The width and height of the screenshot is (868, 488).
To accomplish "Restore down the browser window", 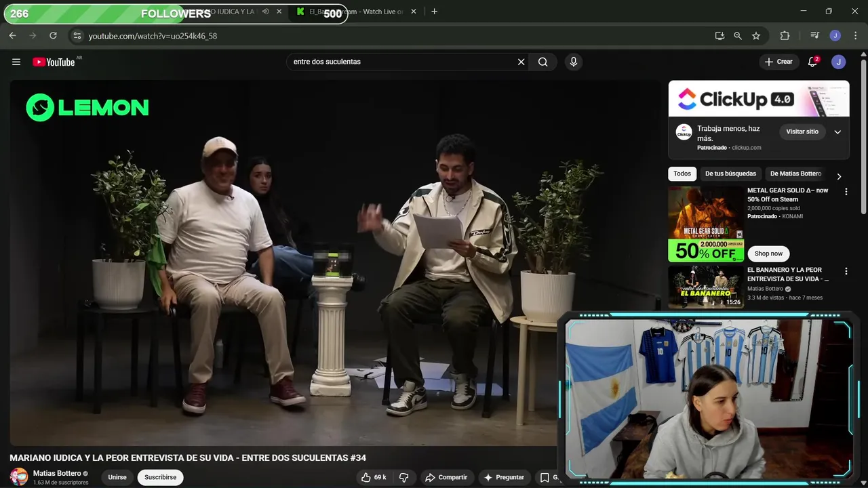I will [x=829, y=12].
